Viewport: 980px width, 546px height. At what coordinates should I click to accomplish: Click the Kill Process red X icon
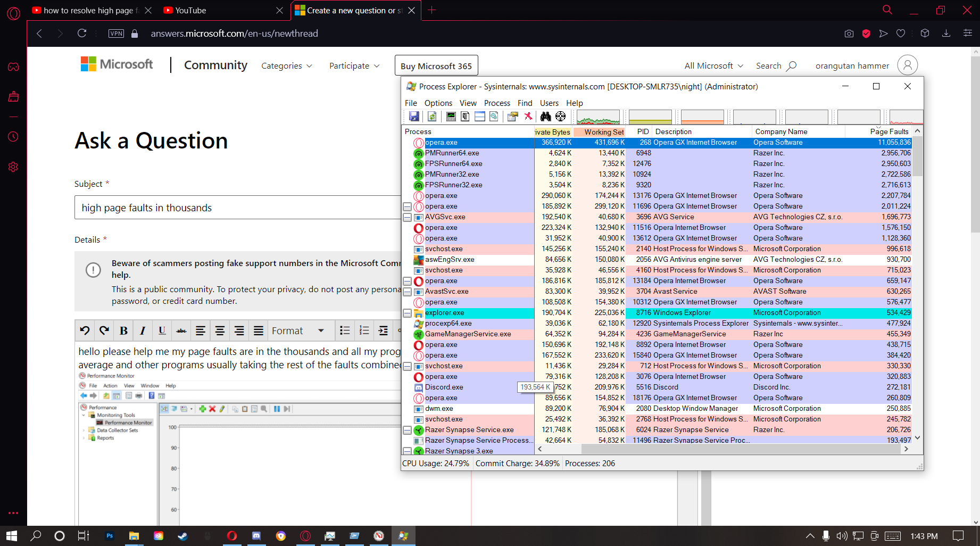pos(528,117)
